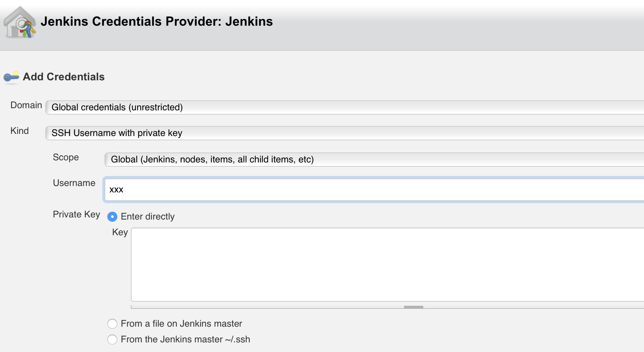Select From the Jenkins master ~/.ssh option

(112, 340)
